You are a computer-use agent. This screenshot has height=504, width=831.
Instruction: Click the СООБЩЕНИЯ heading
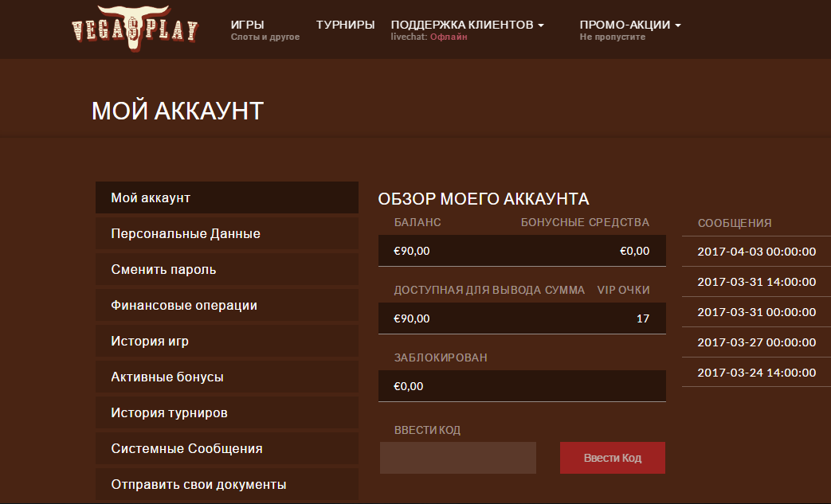click(x=735, y=224)
